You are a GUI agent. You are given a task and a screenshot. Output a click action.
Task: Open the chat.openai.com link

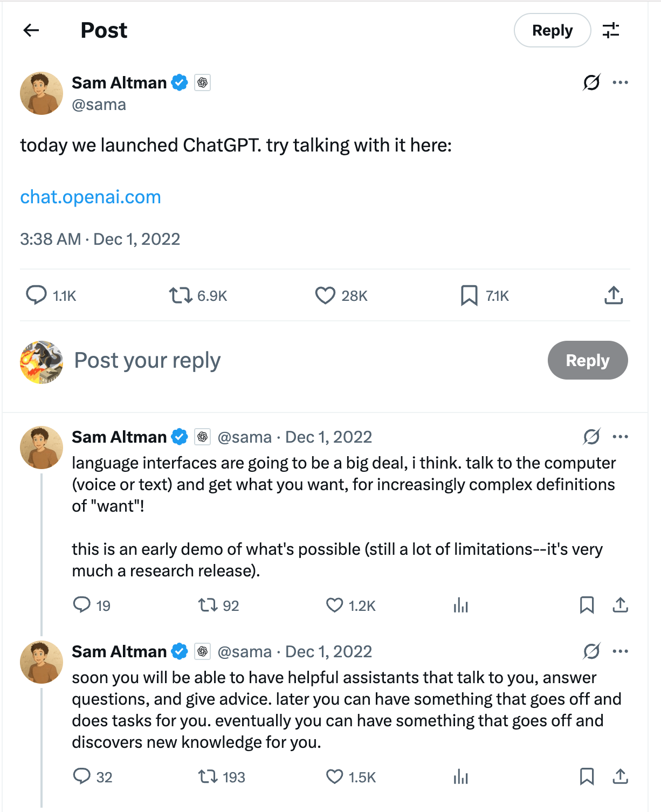pyautogui.click(x=91, y=197)
